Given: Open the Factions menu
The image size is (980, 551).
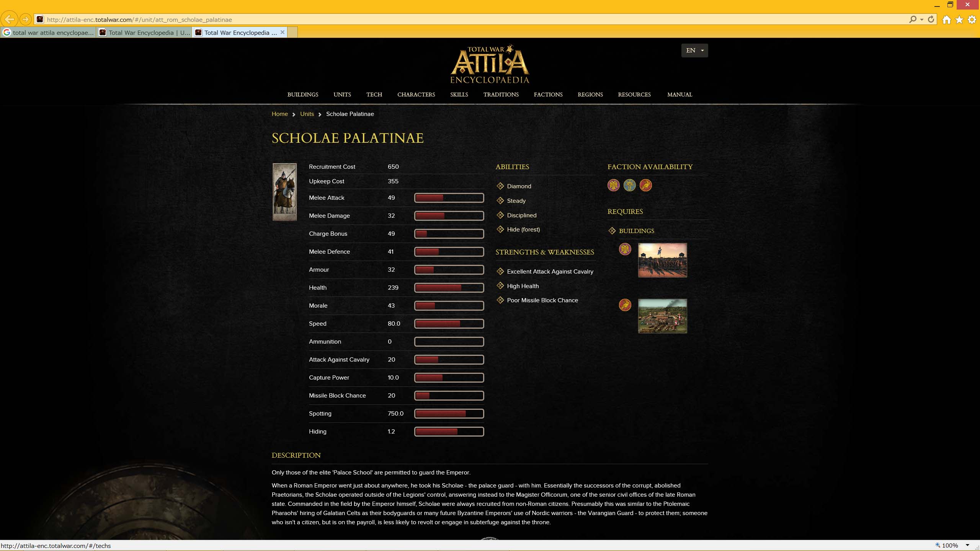Looking at the screenshot, I should point(548,95).
